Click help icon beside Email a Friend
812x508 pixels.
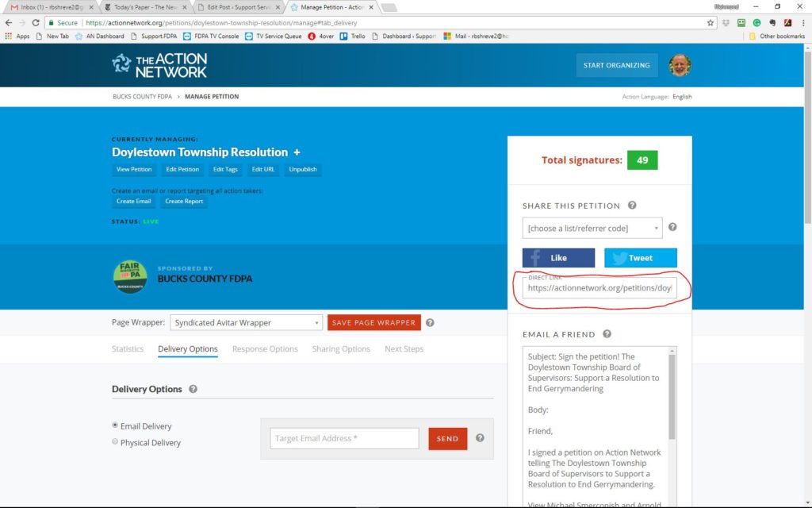(607, 334)
